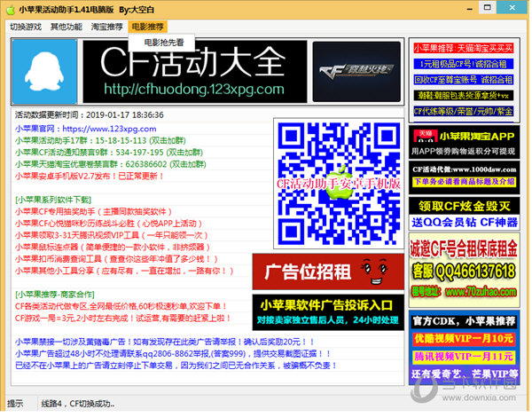This screenshot has width=532, height=417.
Task: Click 回收CF至尊宝账号 ad
Action: (x=463, y=80)
